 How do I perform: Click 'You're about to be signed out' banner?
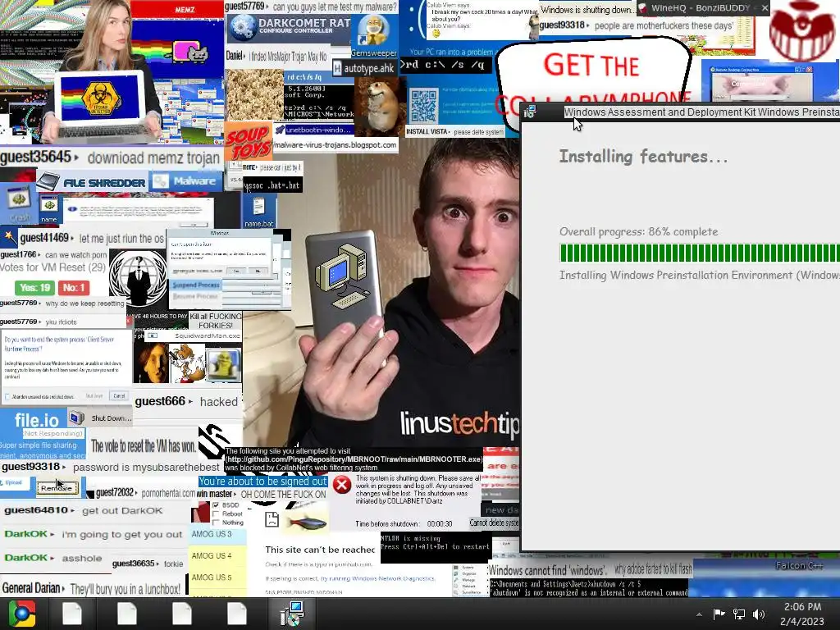[x=263, y=482]
